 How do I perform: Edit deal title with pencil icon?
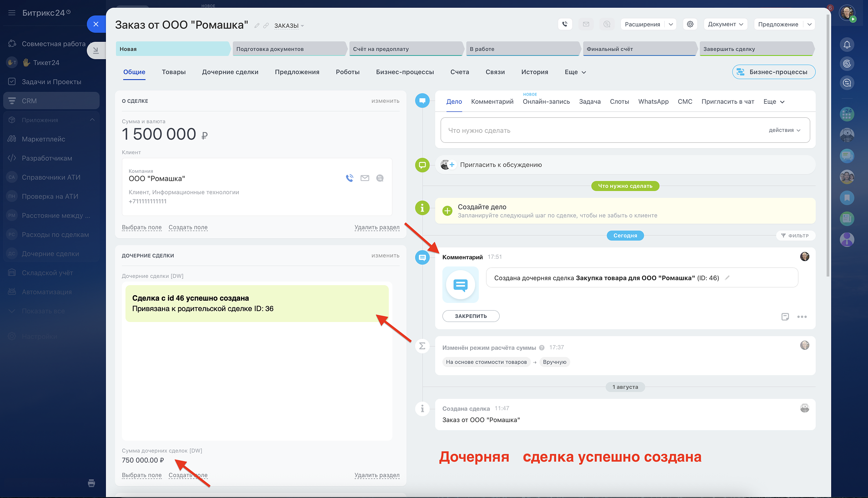[x=257, y=25]
